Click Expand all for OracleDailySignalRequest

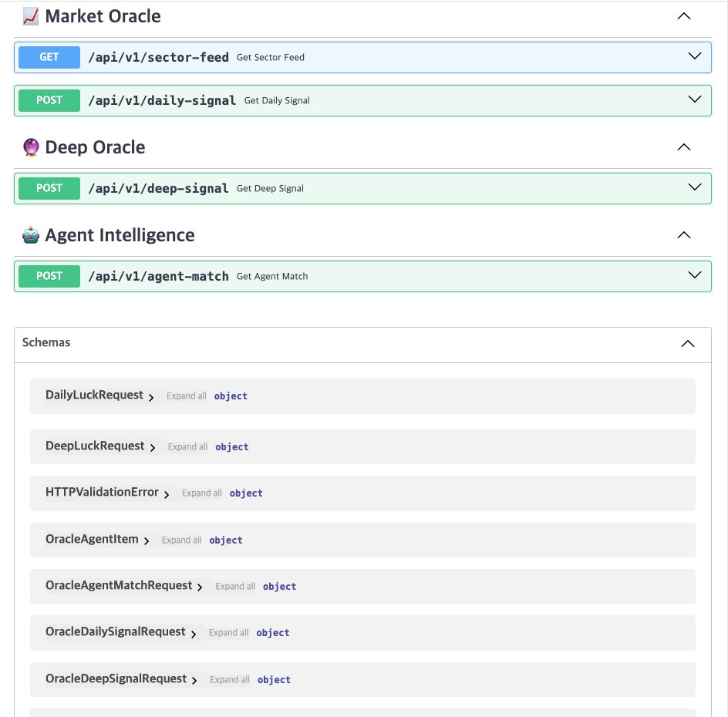click(x=228, y=632)
